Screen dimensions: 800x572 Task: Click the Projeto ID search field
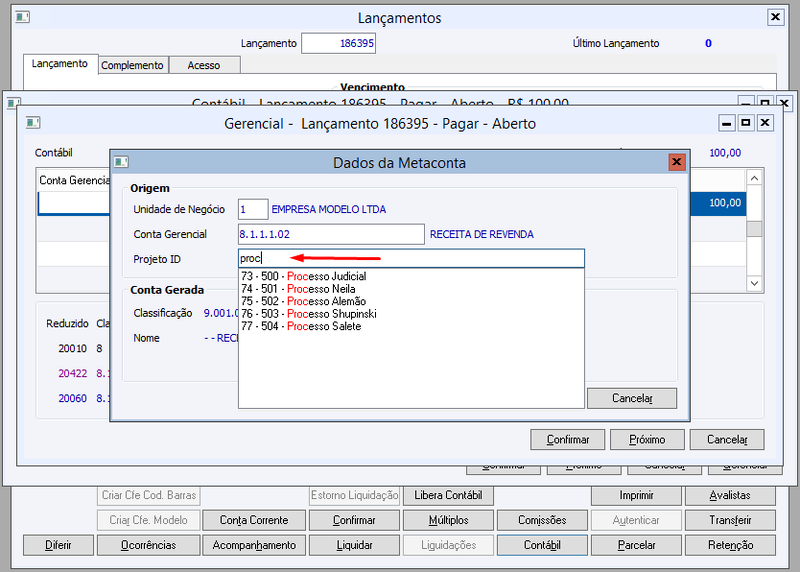pyautogui.click(x=411, y=258)
